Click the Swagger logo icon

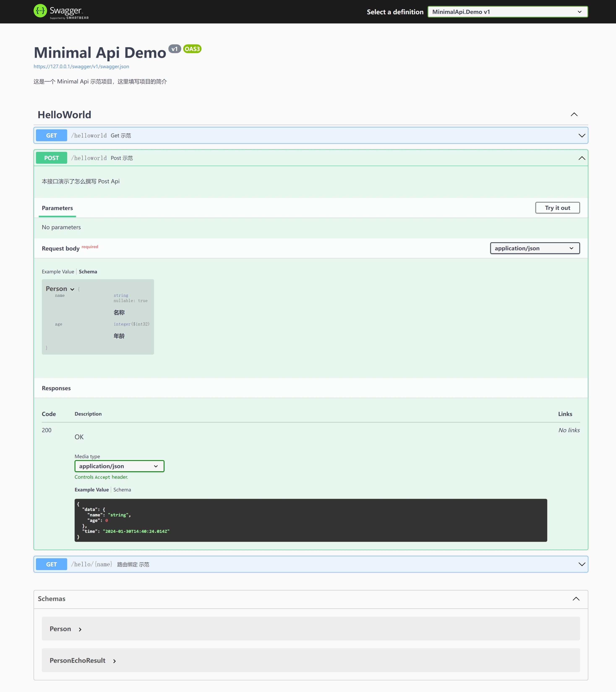(x=40, y=11)
